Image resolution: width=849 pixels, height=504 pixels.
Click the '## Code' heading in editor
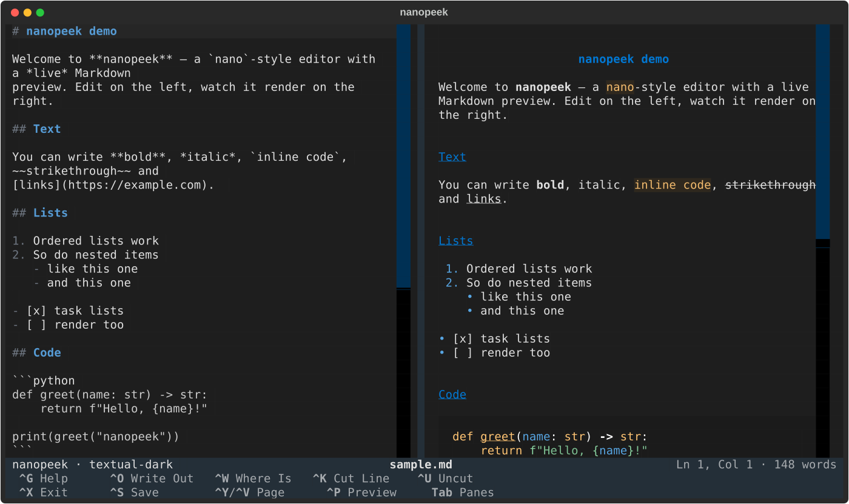pos(36,352)
